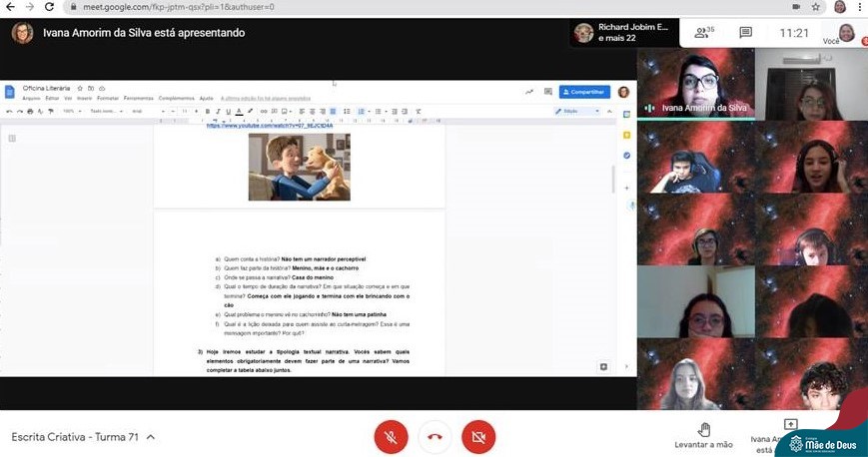868x457 pixels.
Task: Open the meeting chat icon
Action: 745,33
